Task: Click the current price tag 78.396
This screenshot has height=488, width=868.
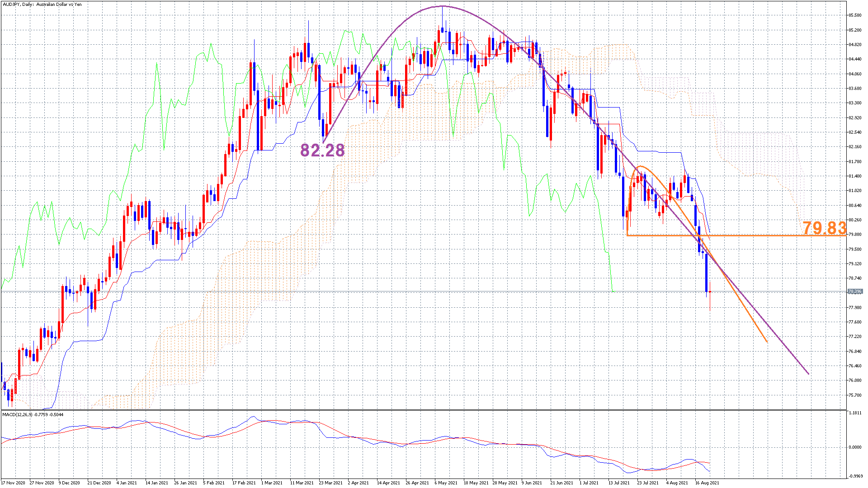Action: point(855,291)
